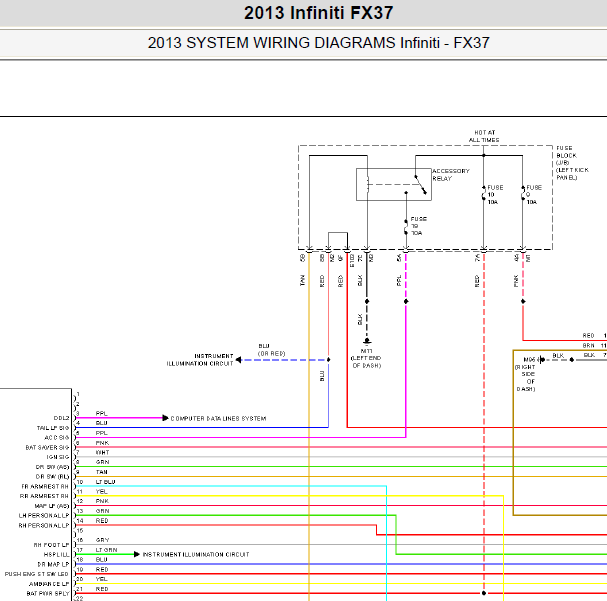Screen dimensions: 607x601
Task: Click the 'RR ARMREST RH' pin label
Action: coord(44,496)
